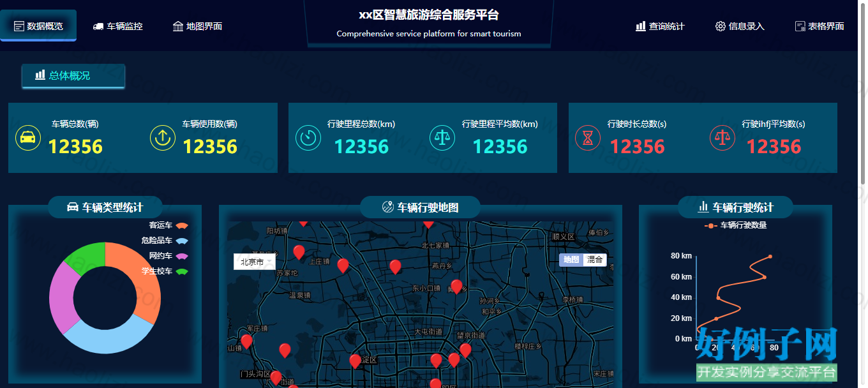
Task: Click the 数据概览 list icon
Action: tap(19, 26)
